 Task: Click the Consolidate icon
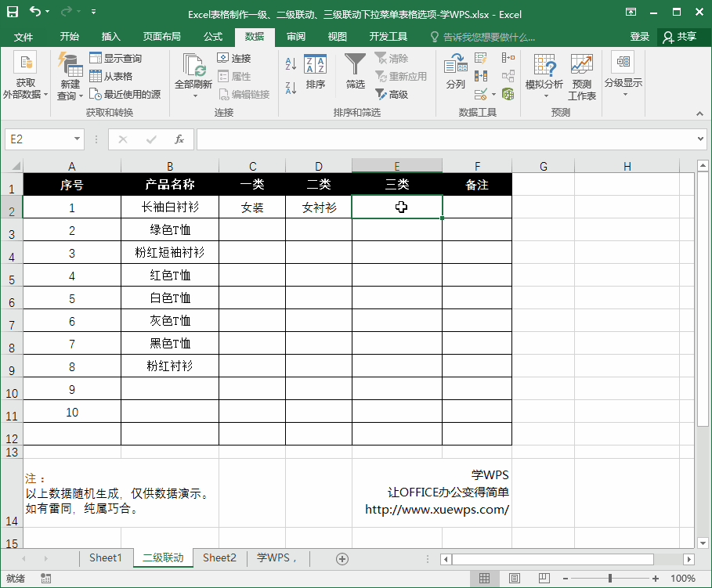click(508, 58)
